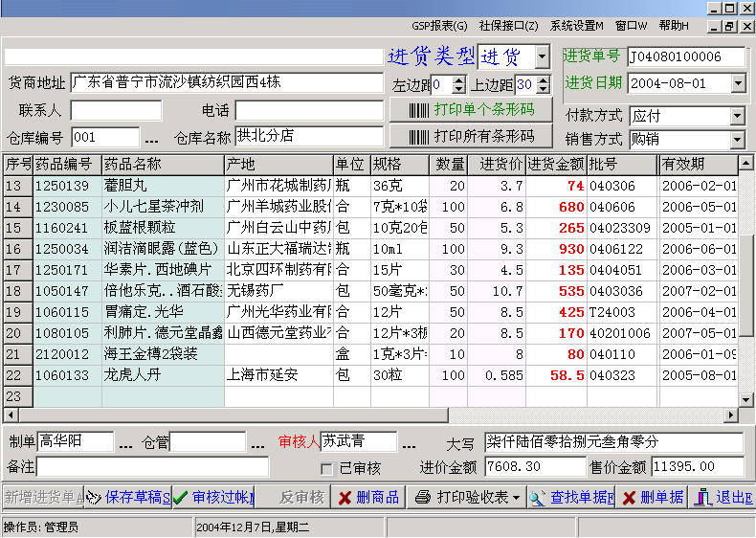This screenshot has width=756, height=538.
Task: Expand the 付款方式 dropdown
Action: pyautogui.click(x=737, y=116)
